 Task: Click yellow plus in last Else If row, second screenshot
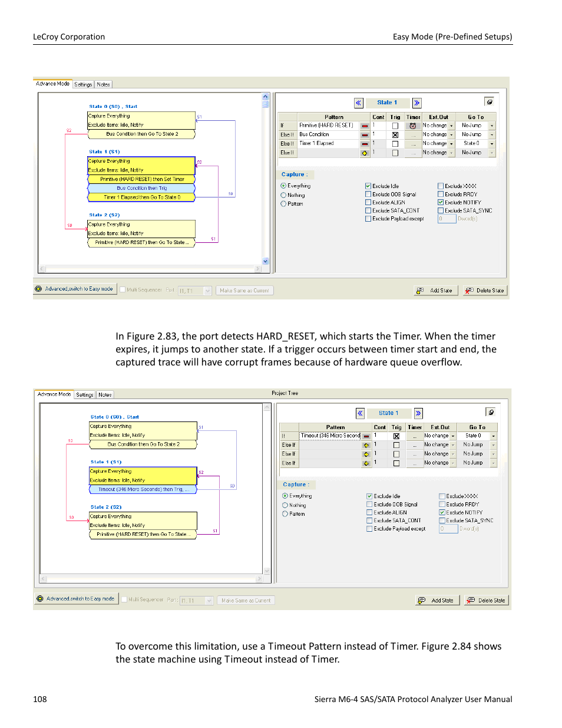coord(366,463)
